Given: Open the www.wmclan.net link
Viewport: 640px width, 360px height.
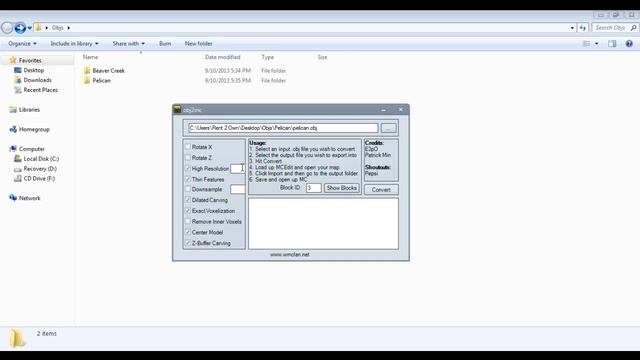Looking at the screenshot, I should point(290,255).
